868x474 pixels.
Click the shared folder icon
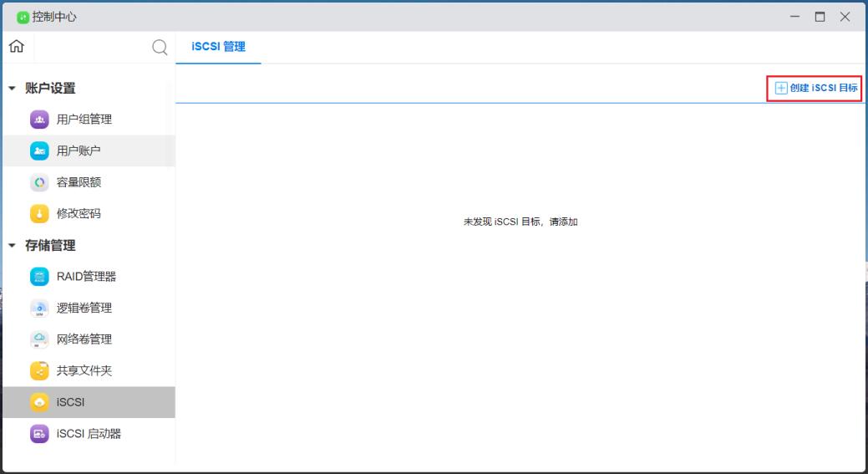pos(40,371)
